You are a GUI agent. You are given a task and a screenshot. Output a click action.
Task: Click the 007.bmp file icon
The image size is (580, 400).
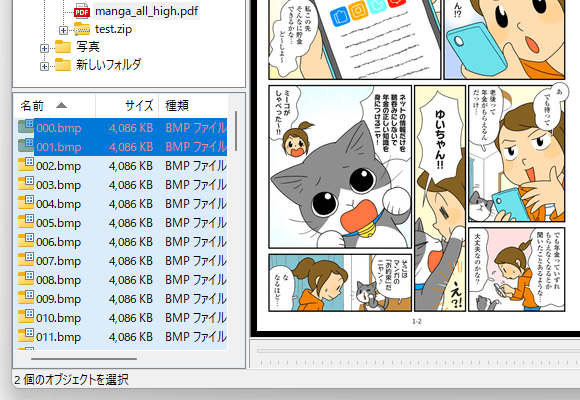26,259
